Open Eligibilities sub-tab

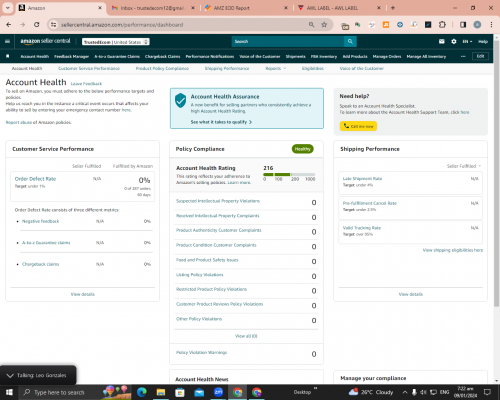point(313,68)
